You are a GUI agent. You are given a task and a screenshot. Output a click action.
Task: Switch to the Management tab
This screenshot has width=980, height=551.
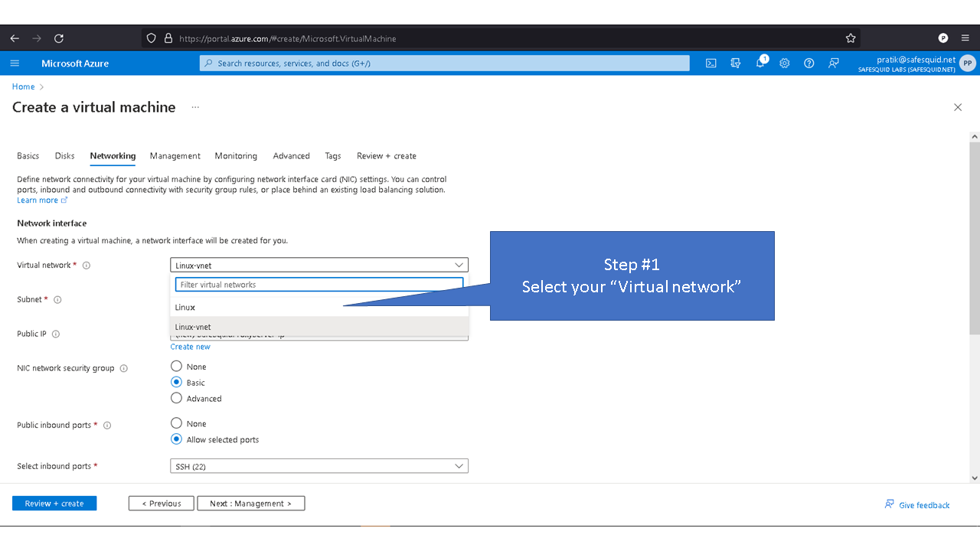pos(175,156)
